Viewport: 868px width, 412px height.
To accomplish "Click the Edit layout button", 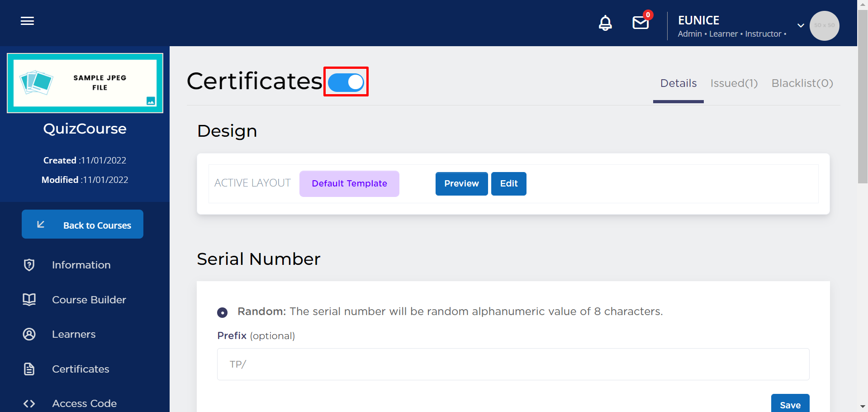I will point(508,184).
